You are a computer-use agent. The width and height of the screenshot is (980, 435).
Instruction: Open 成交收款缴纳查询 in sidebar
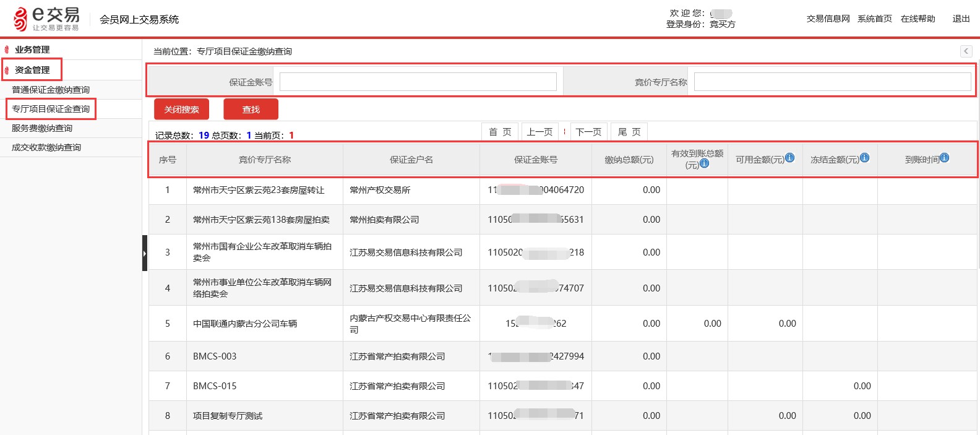click(46, 147)
